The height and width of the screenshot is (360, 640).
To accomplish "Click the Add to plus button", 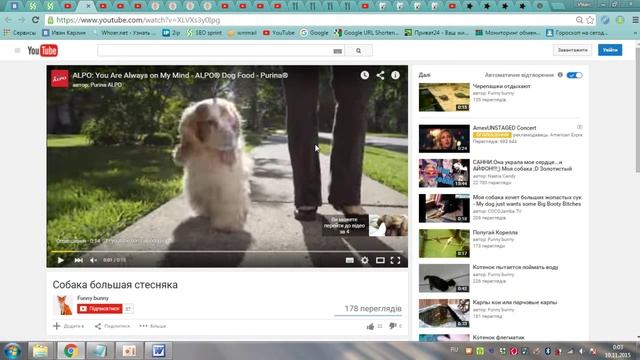I will click(x=68, y=326).
